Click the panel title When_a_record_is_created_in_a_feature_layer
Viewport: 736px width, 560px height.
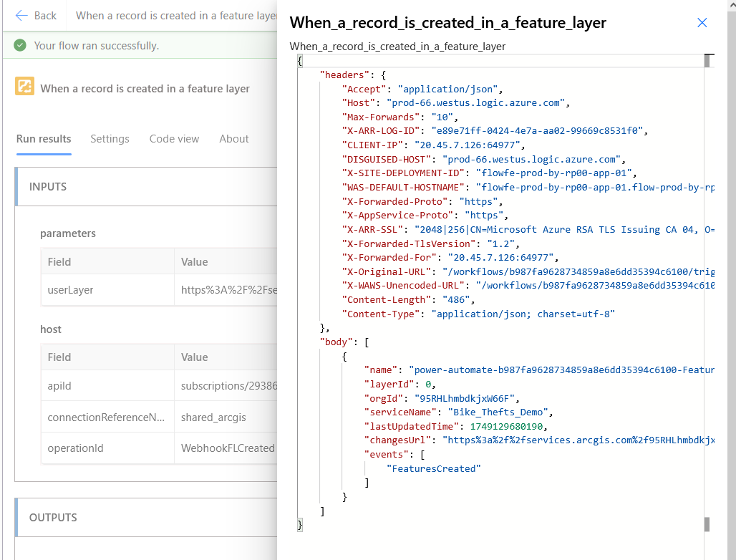pyautogui.click(x=447, y=22)
